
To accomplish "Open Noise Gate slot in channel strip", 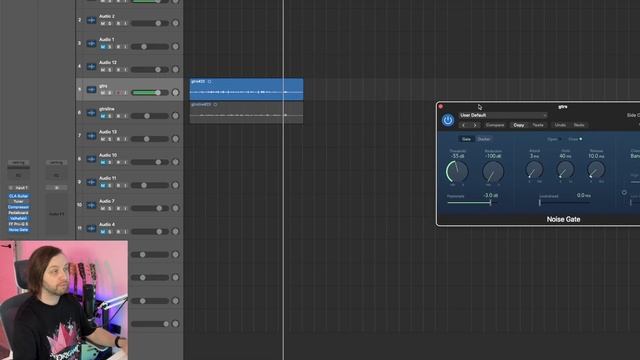I will 18,230.
